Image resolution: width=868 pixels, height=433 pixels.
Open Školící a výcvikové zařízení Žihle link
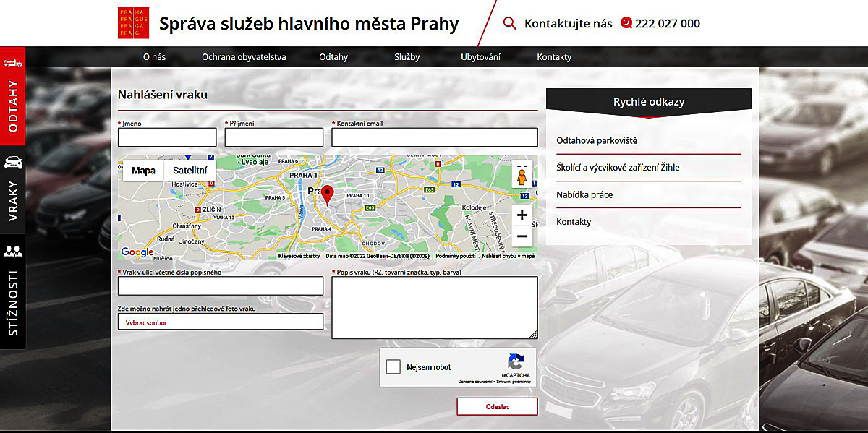(618, 168)
